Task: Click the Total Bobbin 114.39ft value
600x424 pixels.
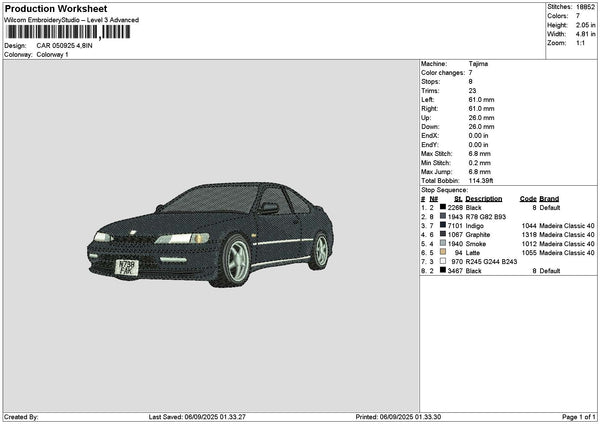Action: point(481,181)
